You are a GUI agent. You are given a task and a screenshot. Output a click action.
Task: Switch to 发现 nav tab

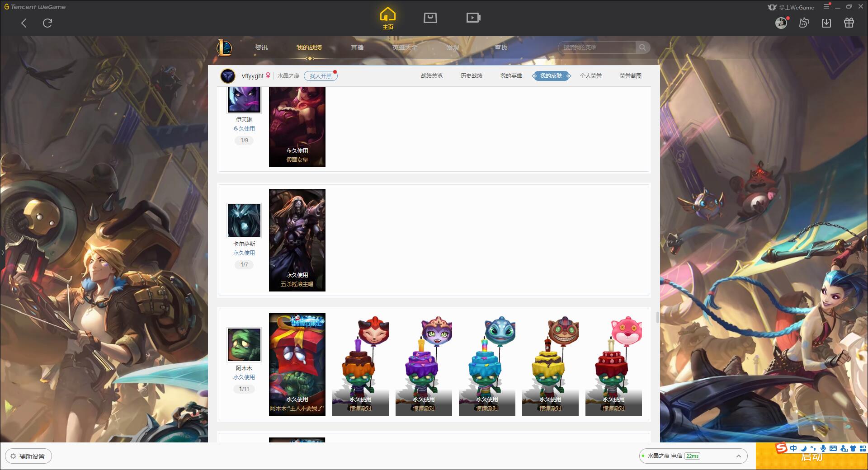point(453,47)
